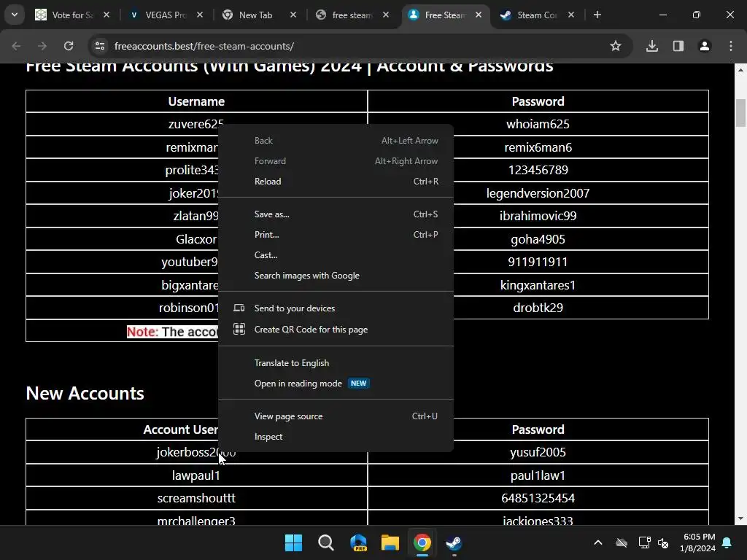The width and height of the screenshot is (747, 560).
Task: Reload the page from the toolbar
Action: (69, 46)
